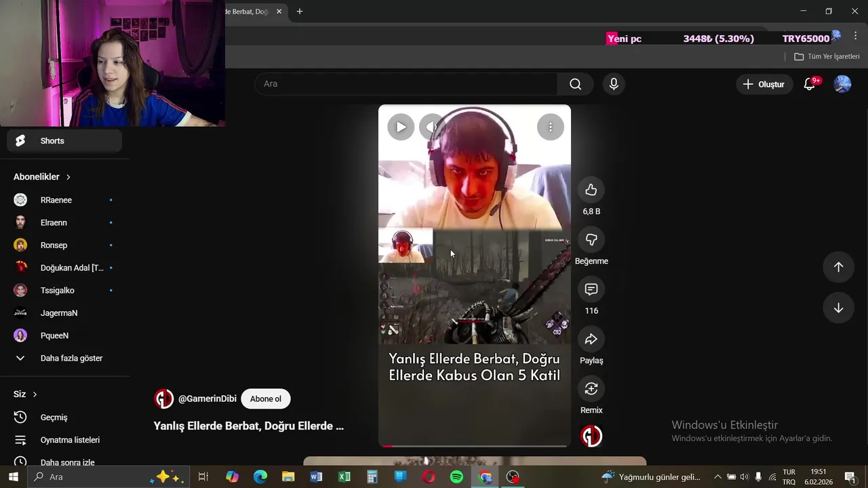This screenshot has width=868, height=488.
Task: Click the dislike thumbs-down icon
Action: pyautogui.click(x=591, y=239)
